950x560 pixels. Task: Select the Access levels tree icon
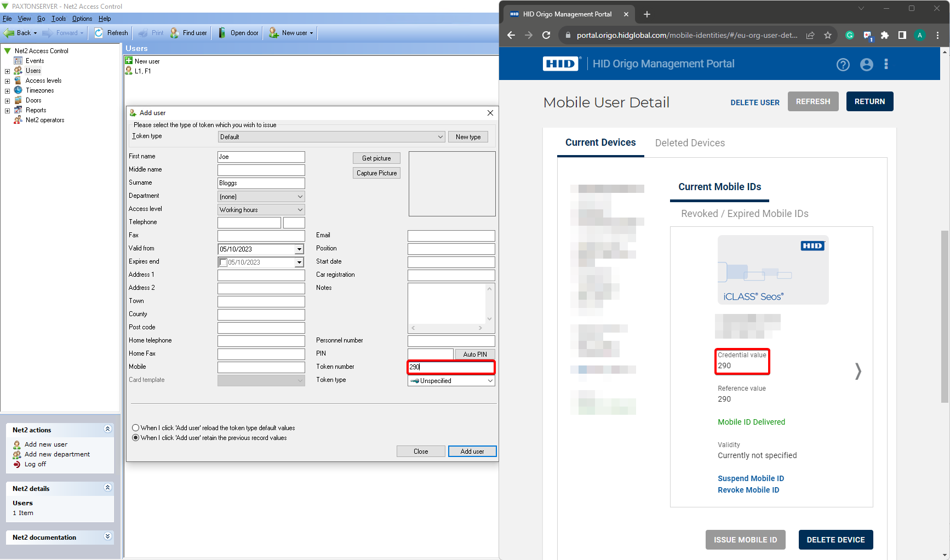18,81
